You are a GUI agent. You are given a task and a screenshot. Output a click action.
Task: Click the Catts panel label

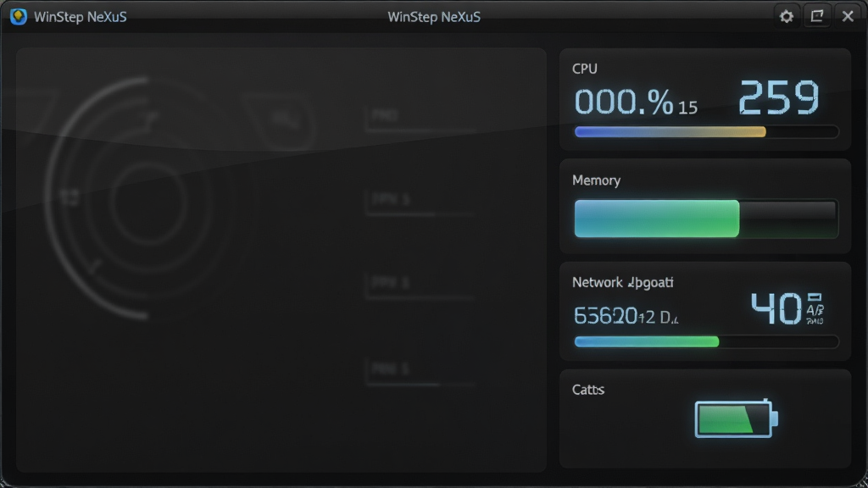click(x=588, y=390)
